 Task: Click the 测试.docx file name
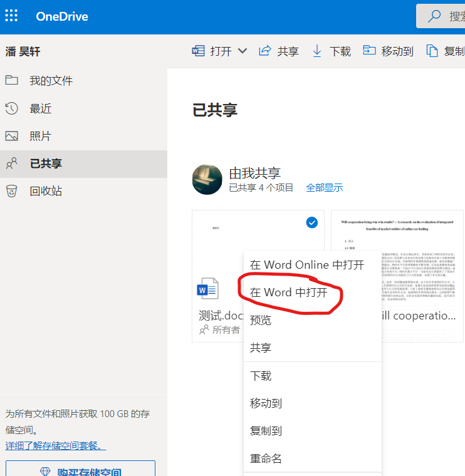[221, 316]
